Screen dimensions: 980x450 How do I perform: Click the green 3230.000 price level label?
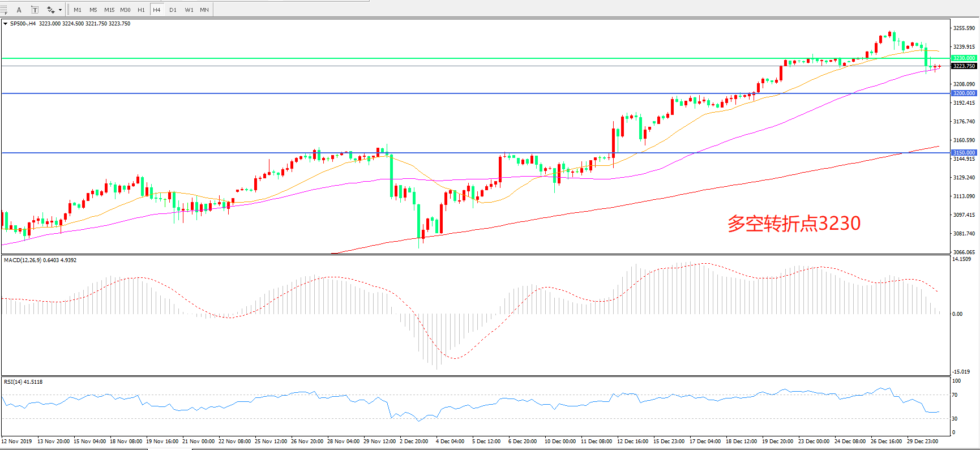[x=964, y=58]
